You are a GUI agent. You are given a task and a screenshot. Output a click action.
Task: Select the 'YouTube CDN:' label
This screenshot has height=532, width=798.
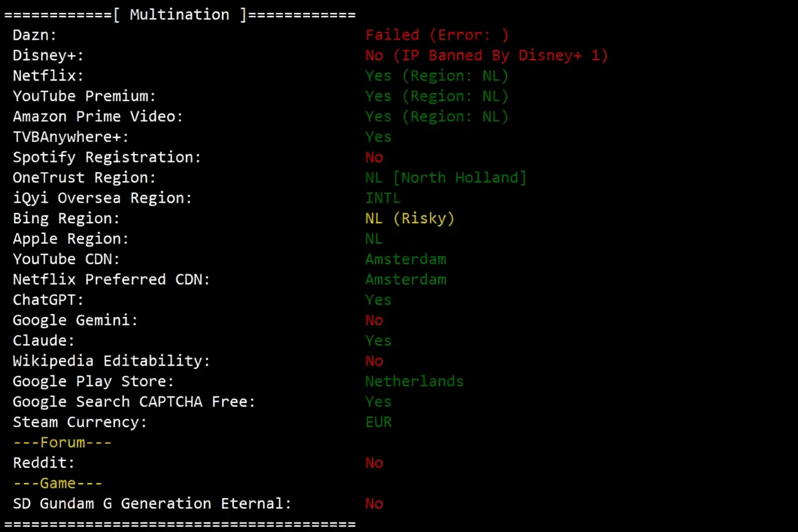pyautogui.click(x=66, y=260)
